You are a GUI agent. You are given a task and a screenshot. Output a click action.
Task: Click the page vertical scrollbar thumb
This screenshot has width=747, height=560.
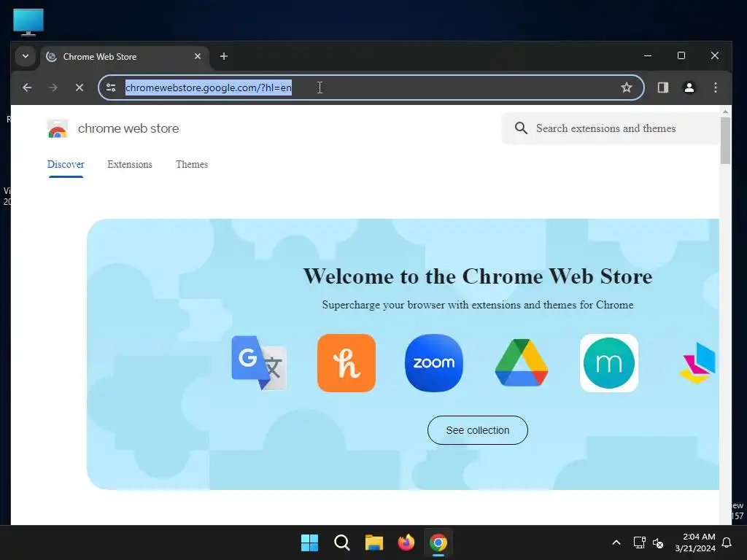[725, 141]
